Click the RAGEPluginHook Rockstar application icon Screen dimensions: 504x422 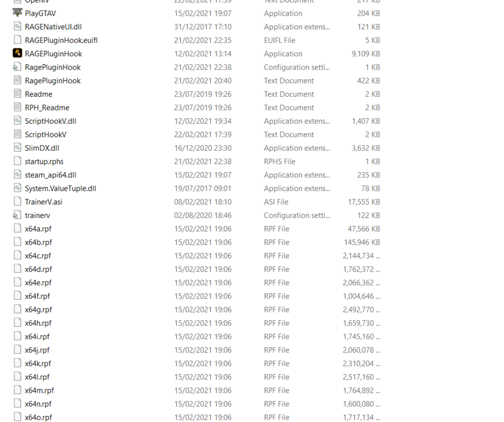[17, 53]
